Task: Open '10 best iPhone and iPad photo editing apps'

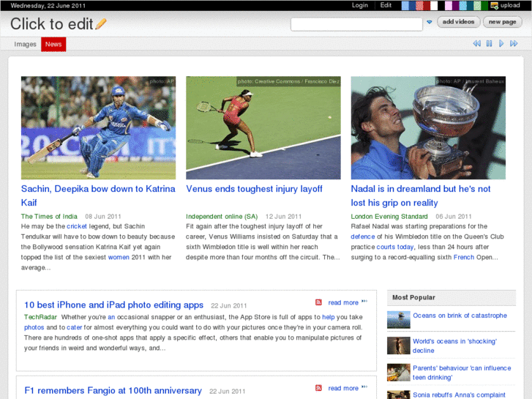Action: [x=113, y=305]
